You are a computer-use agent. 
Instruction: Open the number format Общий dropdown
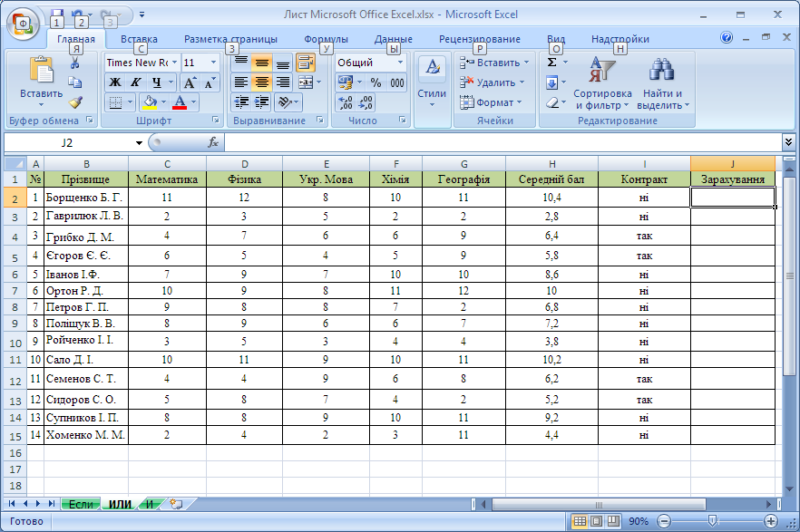coord(401,63)
